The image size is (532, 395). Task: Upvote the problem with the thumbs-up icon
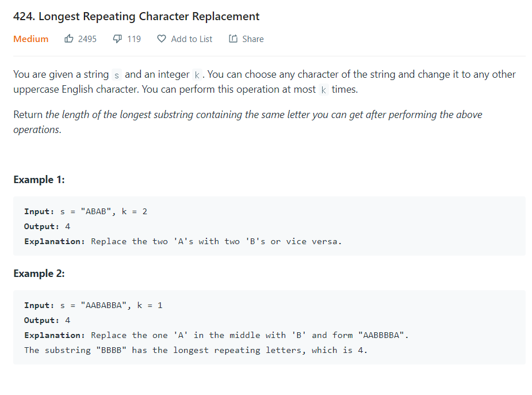[68, 39]
